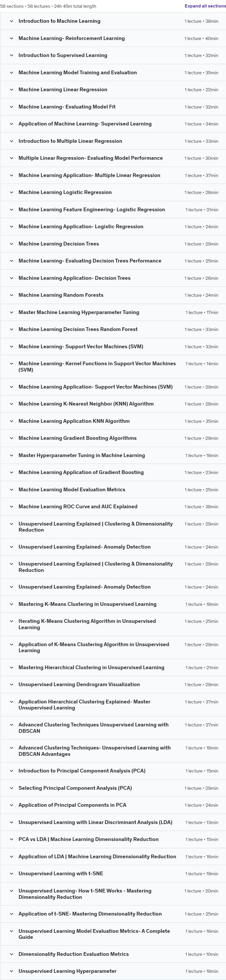Expand chevron for Unsupervised Learning Dendrogram Visualization
Viewport: 226px width, 980px height.
point(11,684)
